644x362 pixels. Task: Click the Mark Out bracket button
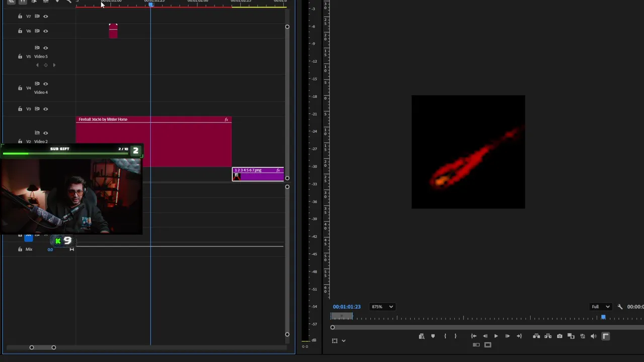point(456,336)
